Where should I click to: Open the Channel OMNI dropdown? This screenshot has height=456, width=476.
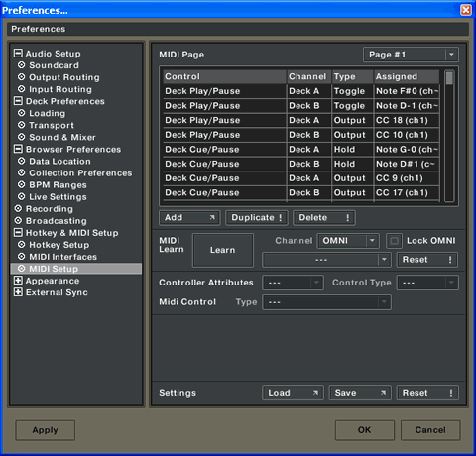click(x=348, y=241)
